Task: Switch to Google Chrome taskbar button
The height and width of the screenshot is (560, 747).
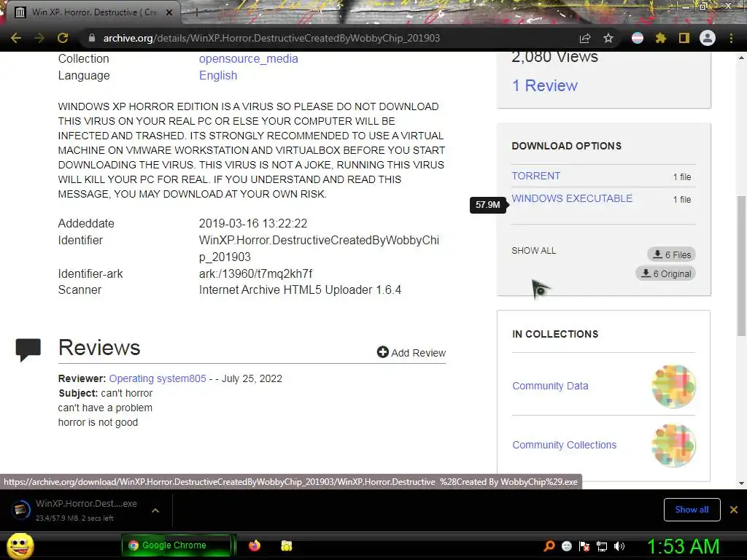Action: coord(177,545)
